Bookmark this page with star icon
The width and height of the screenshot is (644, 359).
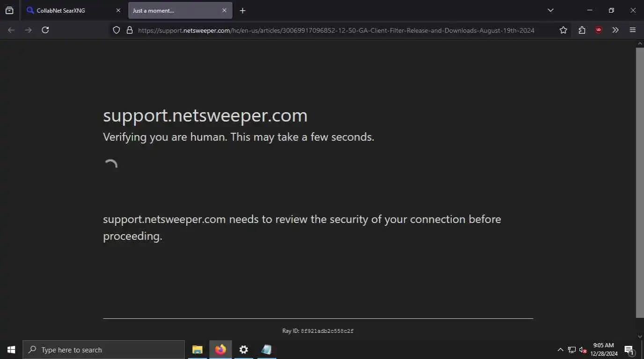(x=563, y=30)
